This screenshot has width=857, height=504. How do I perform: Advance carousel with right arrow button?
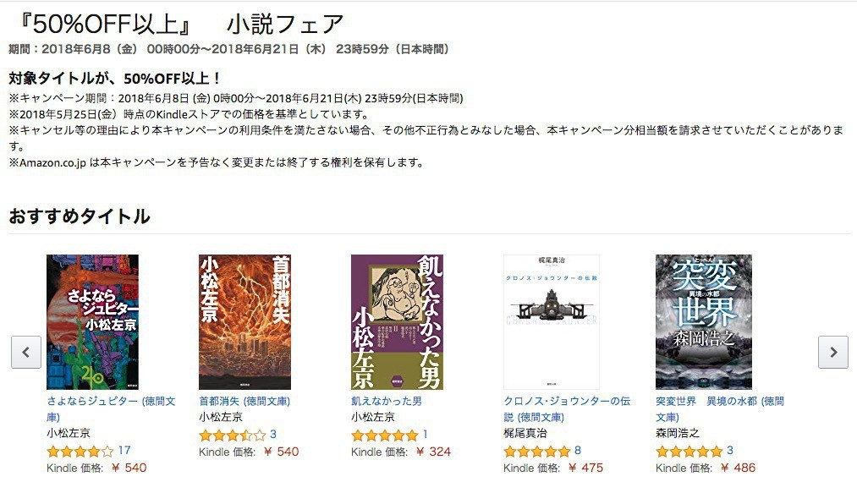pos(833,352)
